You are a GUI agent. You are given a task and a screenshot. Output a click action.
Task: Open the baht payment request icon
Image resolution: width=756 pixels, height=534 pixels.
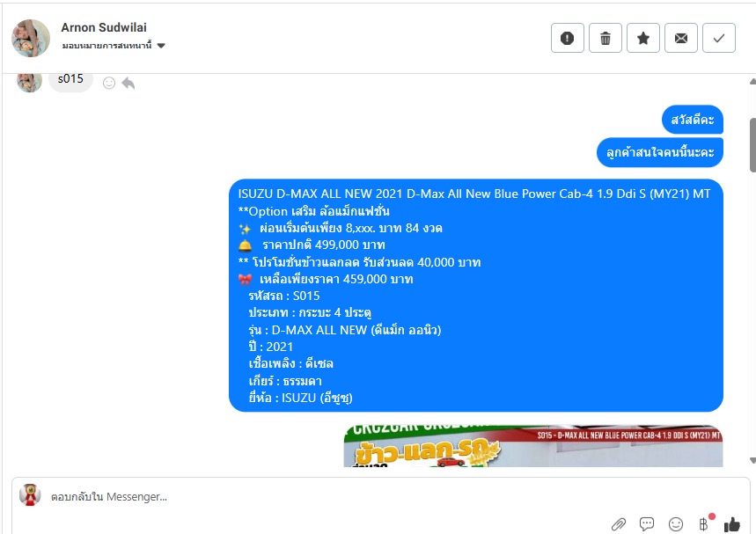tap(705, 523)
